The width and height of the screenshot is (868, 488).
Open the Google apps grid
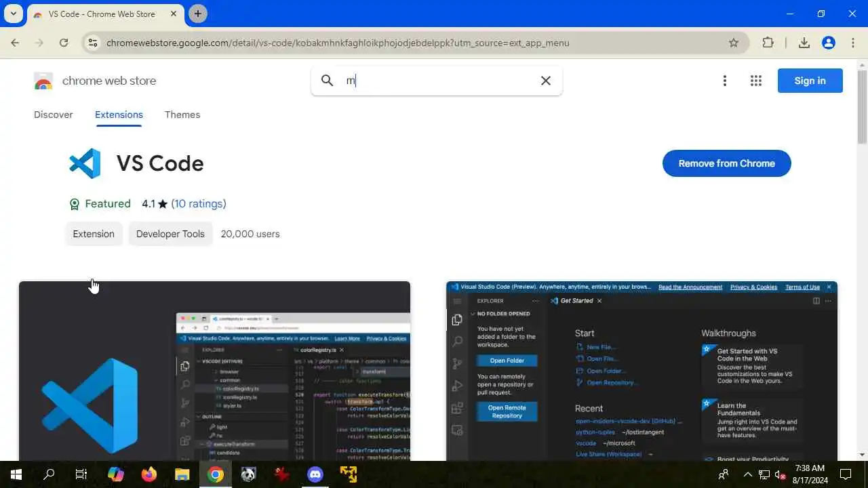756,81
